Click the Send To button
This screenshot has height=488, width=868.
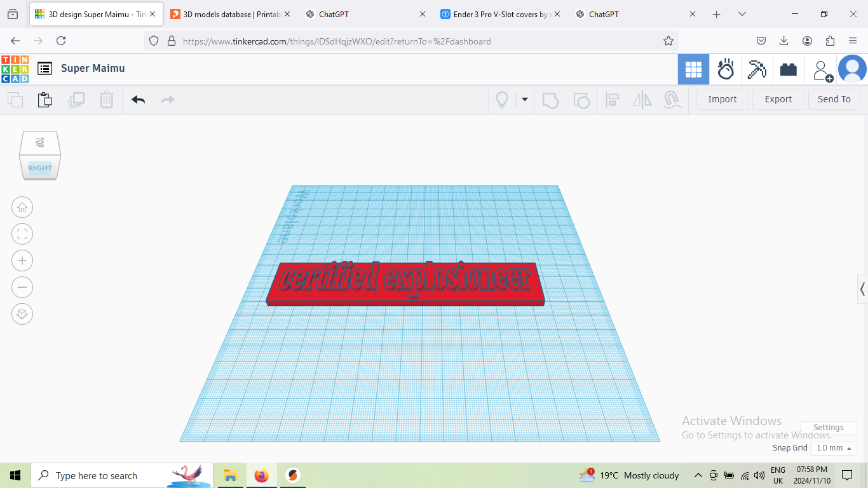point(834,99)
